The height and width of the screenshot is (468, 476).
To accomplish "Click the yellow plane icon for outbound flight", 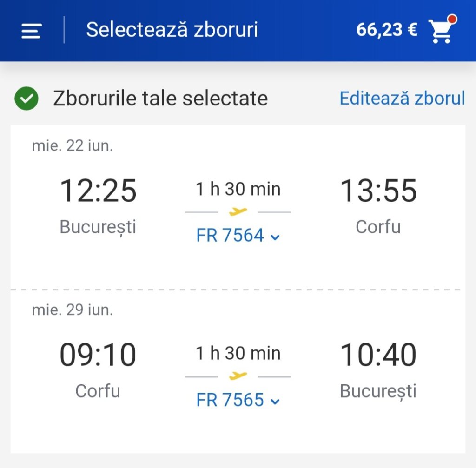I will 238,212.
